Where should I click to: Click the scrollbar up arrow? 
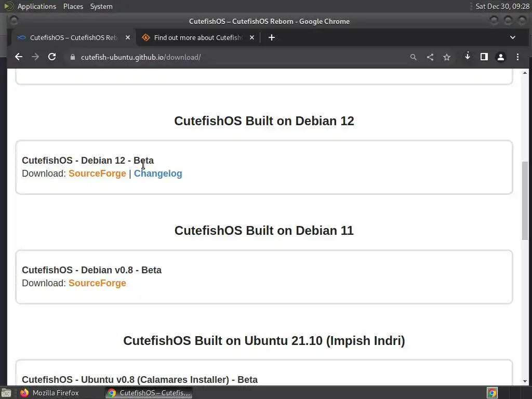(525, 73)
